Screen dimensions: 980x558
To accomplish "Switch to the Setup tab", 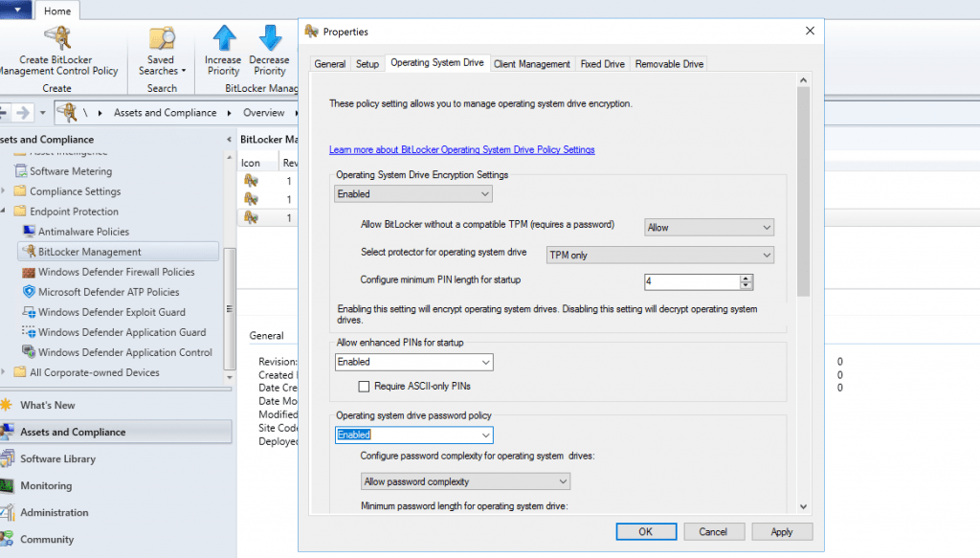I will (367, 64).
